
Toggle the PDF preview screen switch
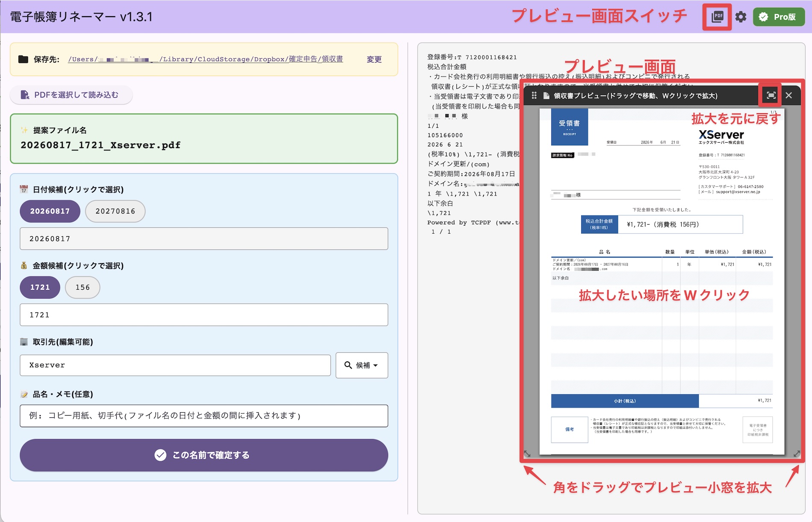(717, 17)
